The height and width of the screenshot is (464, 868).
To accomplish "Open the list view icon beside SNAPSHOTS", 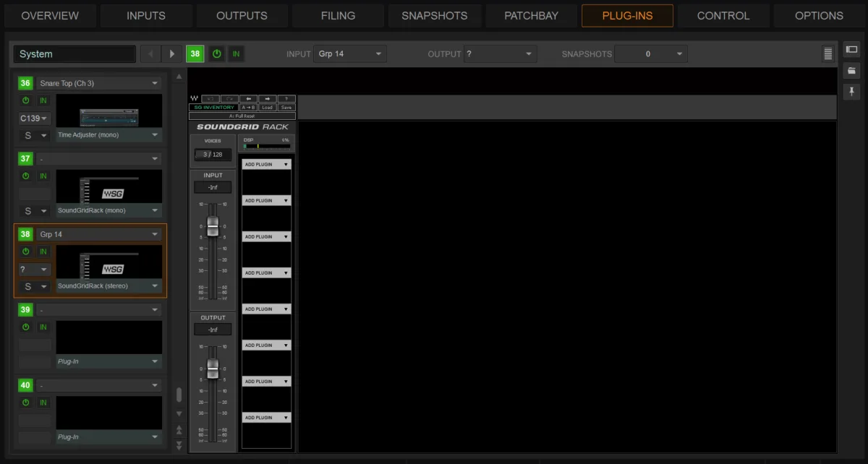I will pos(827,53).
